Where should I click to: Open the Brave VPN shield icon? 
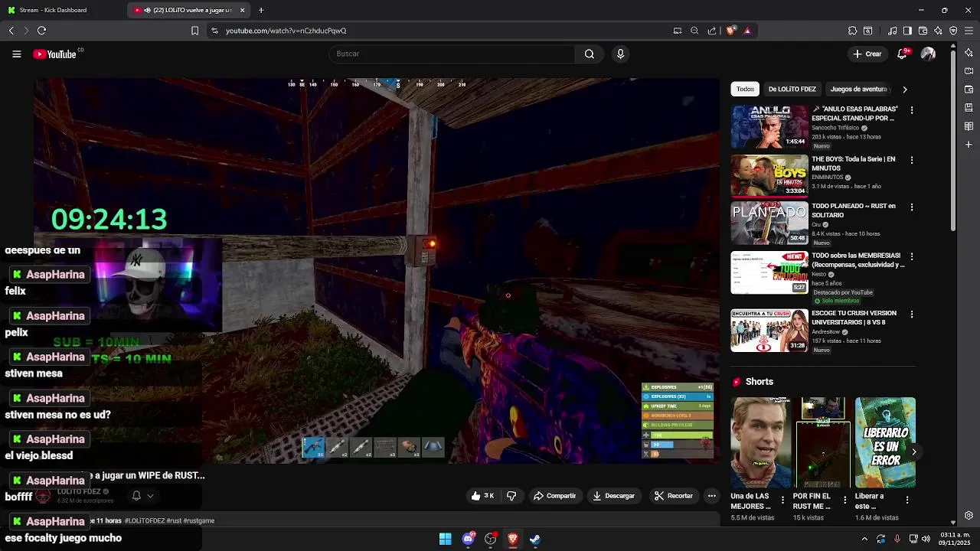coord(953,31)
